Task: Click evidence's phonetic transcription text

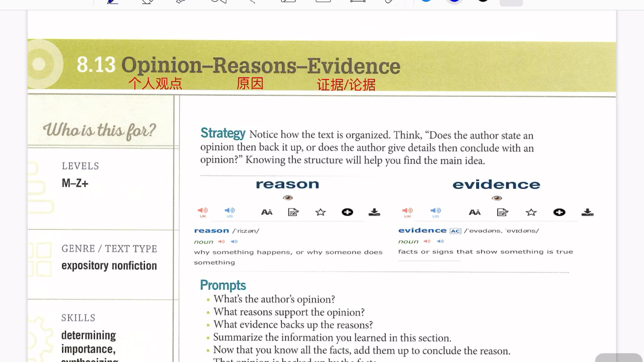Action: (501, 231)
